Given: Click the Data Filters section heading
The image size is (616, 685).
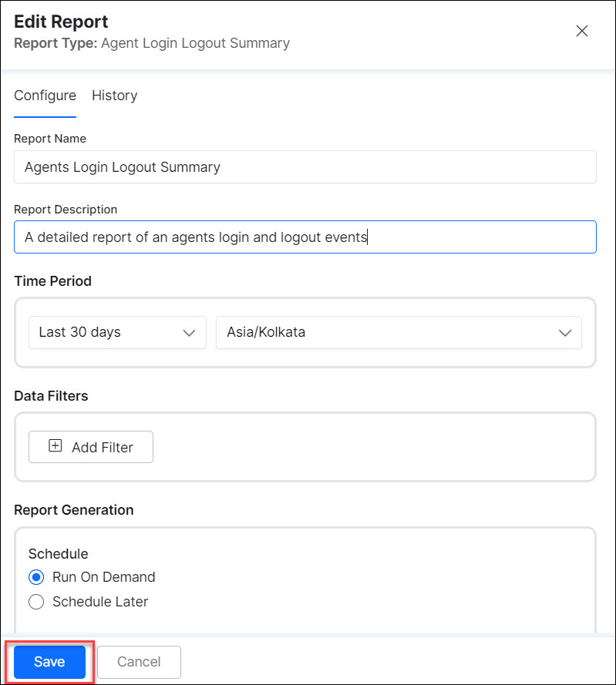Looking at the screenshot, I should coord(51,395).
